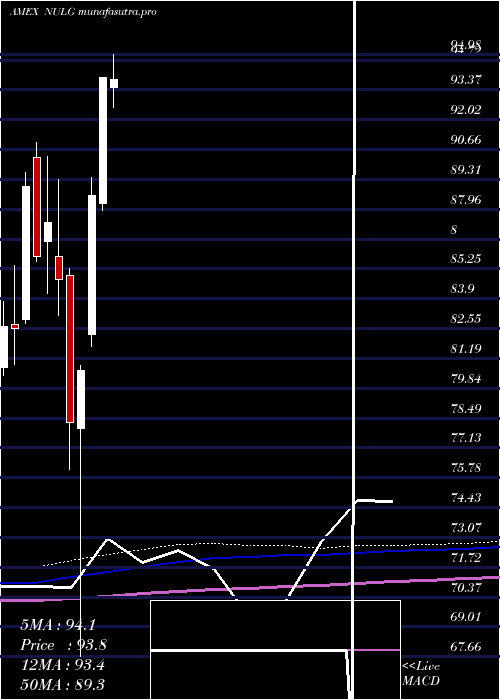The image size is (500, 700).
Task: Click the 87.96 price axis label
Action: click(x=466, y=200)
